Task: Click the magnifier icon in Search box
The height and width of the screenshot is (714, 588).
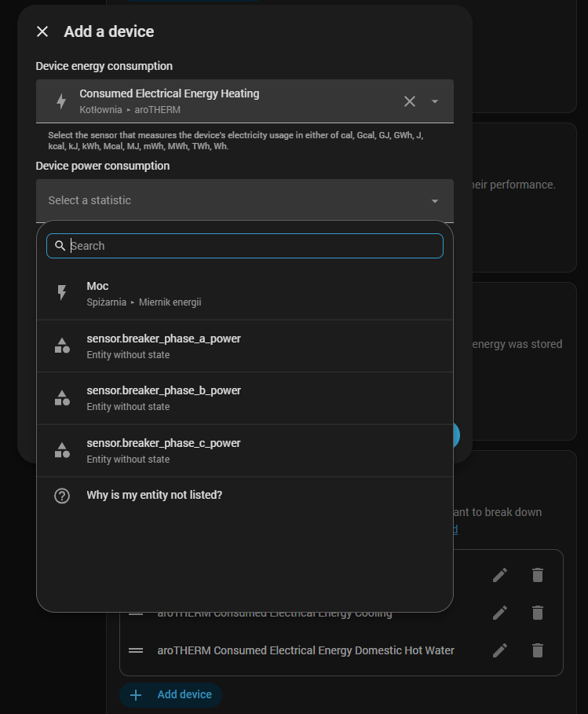Action: [x=60, y=246]
